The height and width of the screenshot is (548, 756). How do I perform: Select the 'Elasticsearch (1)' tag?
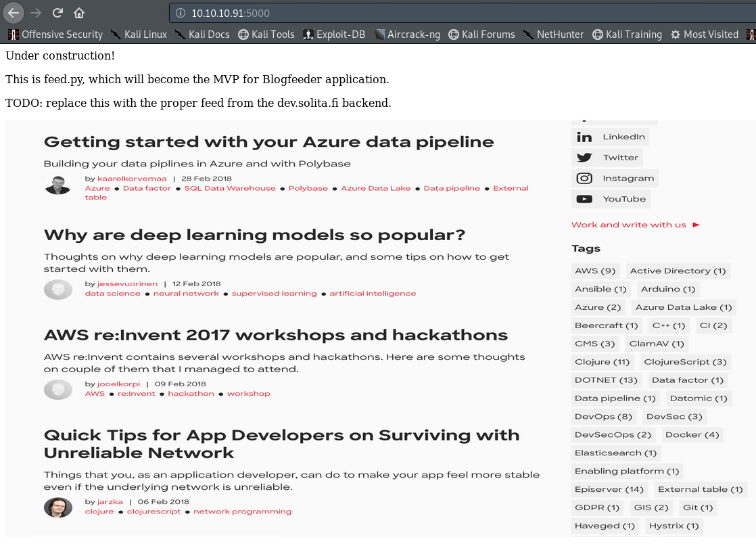[x=616, y=453]
